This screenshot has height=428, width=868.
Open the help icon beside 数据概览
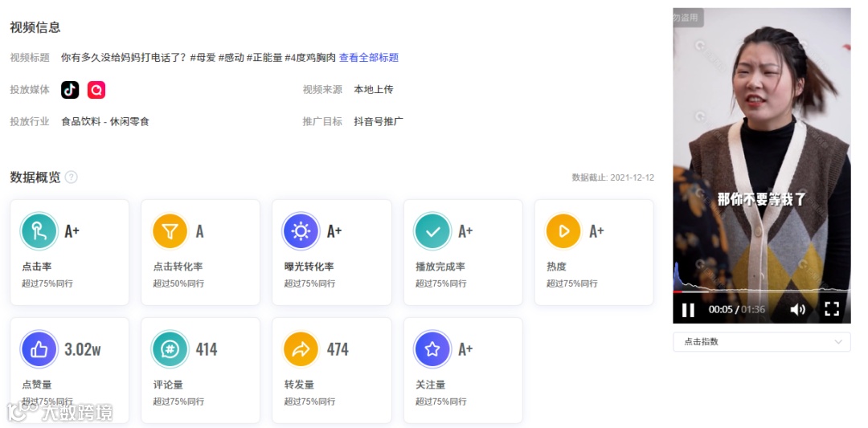click(x=71, y=177)
